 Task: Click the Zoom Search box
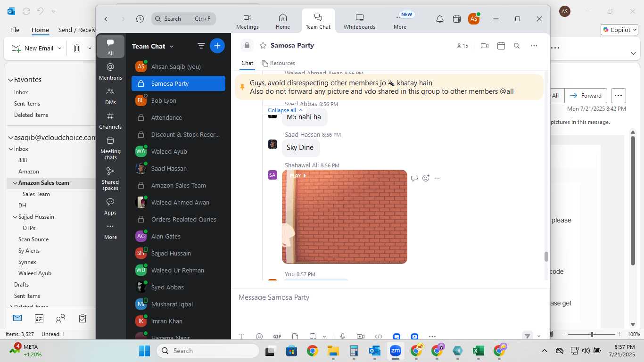click(x=184, y=19)
